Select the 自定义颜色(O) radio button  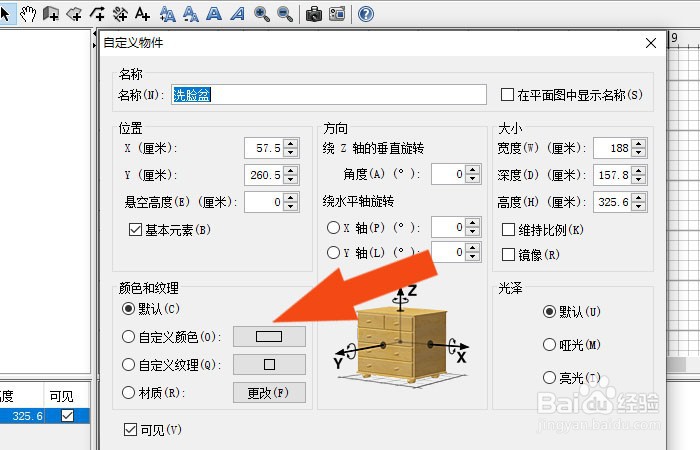(128, 337)
